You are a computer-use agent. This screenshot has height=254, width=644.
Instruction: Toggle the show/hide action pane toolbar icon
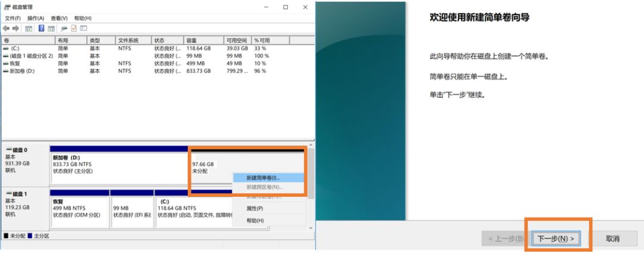click(x=51, y=29)
